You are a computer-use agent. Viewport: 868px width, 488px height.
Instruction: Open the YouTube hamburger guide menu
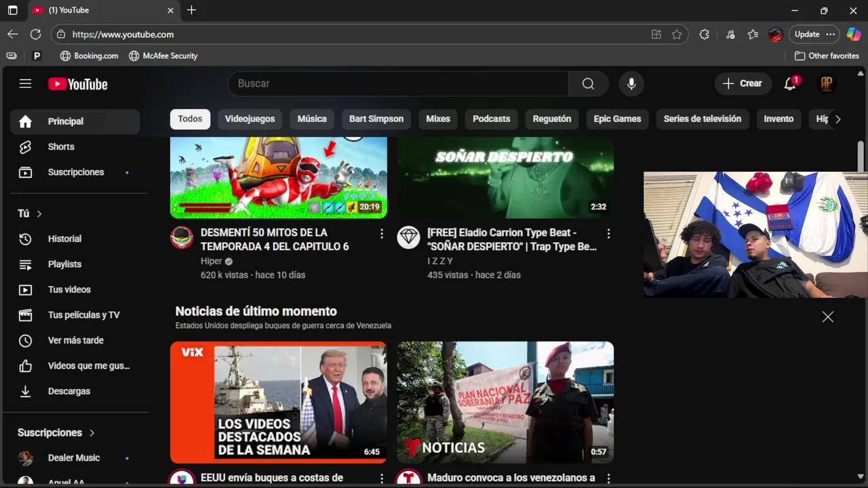pyautogui.click(x=25, y=83)
